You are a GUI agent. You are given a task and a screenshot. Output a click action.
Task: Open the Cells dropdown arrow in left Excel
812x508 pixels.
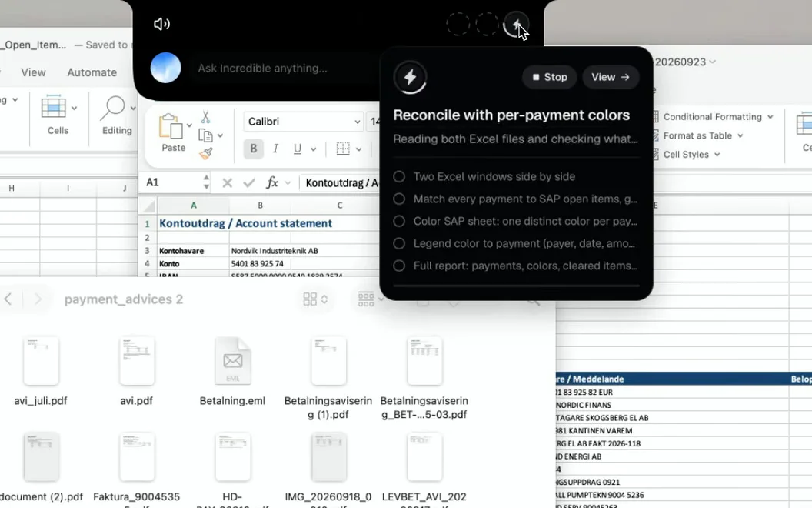pyautogui.click(x=74, y=109)
